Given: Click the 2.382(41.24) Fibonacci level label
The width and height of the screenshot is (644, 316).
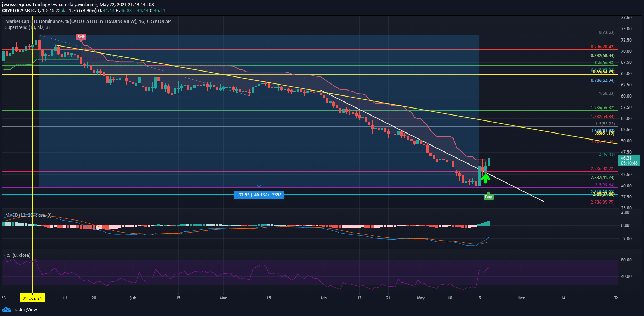Looking at the screenshot, I should [602, 178].
